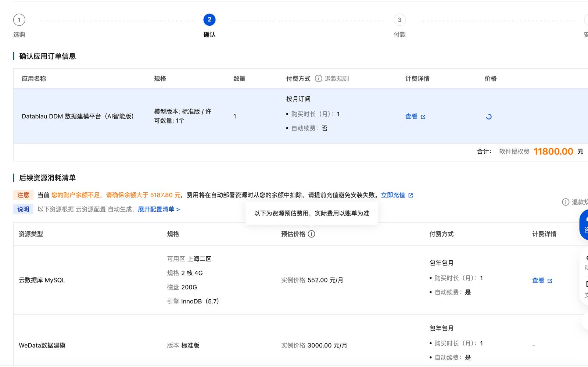Click external-link icon after 立即充值
Image resolution: width=588 pixels, height=367 pixels.
pyautogui.click(x=411, y=196)
